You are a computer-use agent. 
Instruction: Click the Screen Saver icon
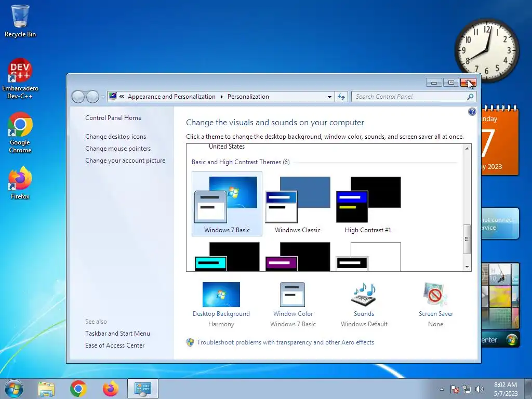pyautogui.click(x=435, y=295)
